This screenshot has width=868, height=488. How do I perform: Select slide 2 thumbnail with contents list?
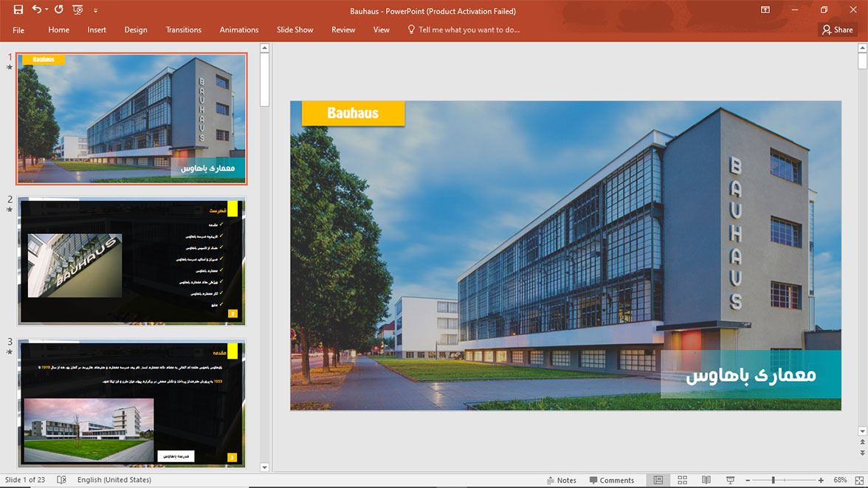[131, 261]
